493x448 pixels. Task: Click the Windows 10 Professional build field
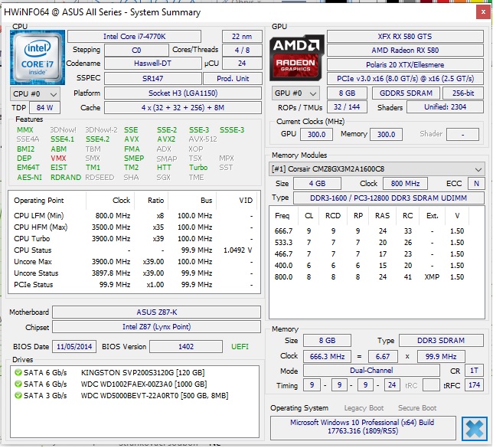pyautogui.click(x=363, y=427)
